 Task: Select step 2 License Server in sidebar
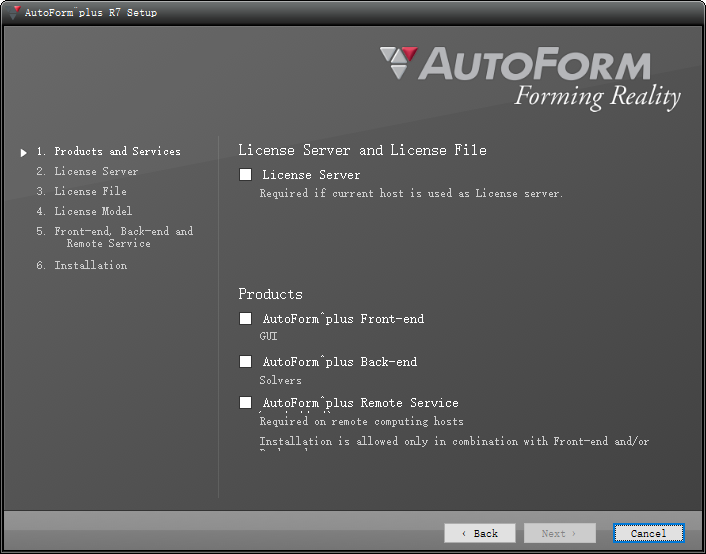pos(87,172)
